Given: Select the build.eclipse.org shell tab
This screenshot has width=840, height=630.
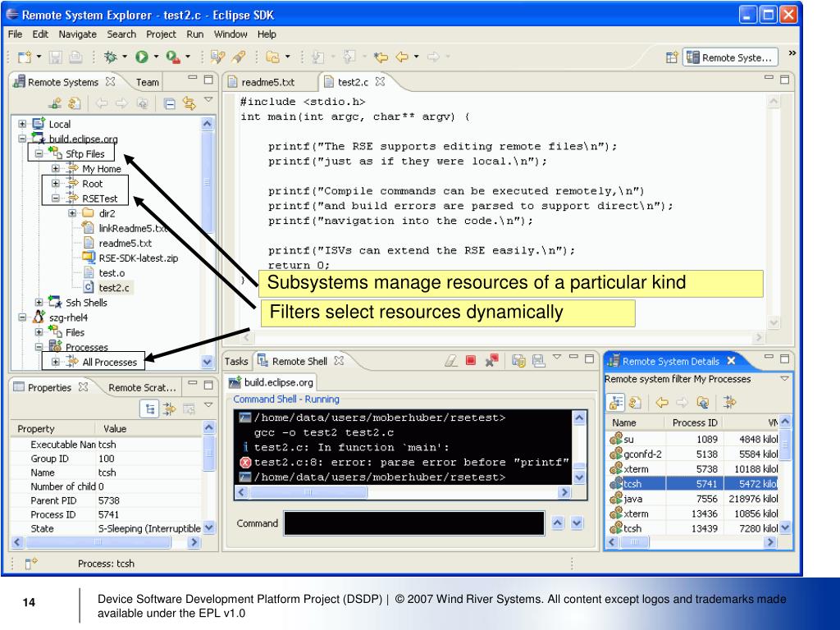Looking at the screenshot, I should 272,382.
